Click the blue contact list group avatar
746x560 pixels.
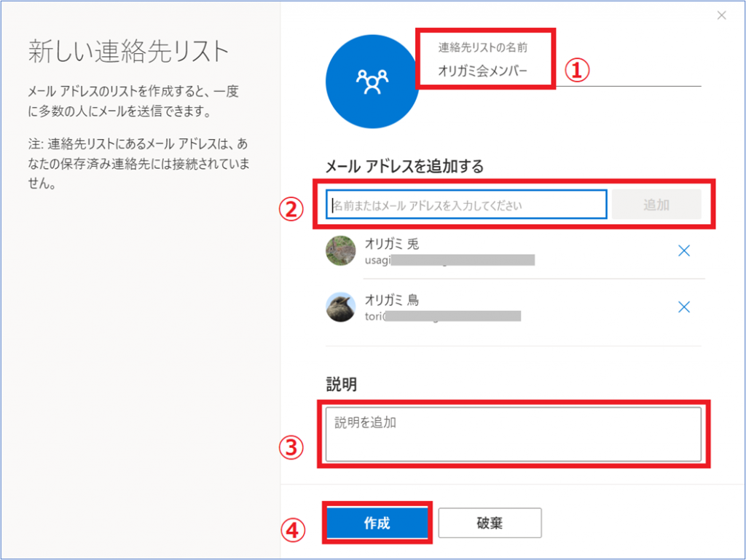(372, 82)
